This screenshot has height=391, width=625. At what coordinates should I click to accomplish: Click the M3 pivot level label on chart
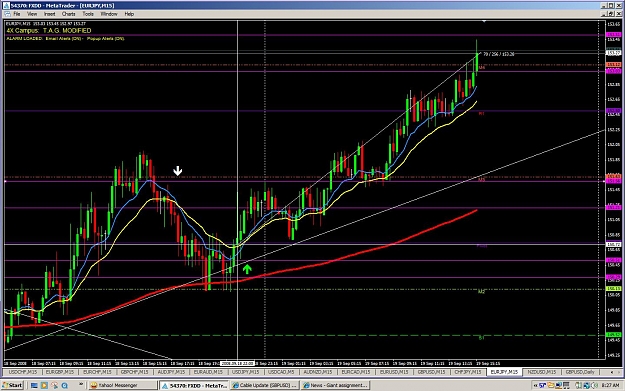tap(482, 180)
